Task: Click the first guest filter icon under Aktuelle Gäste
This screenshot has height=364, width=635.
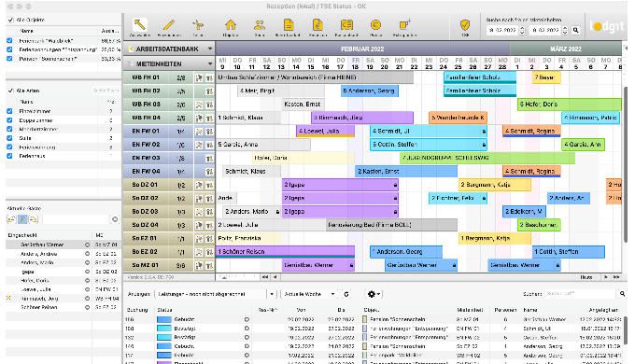Action: pyautogui.click(x=11, y=219)
